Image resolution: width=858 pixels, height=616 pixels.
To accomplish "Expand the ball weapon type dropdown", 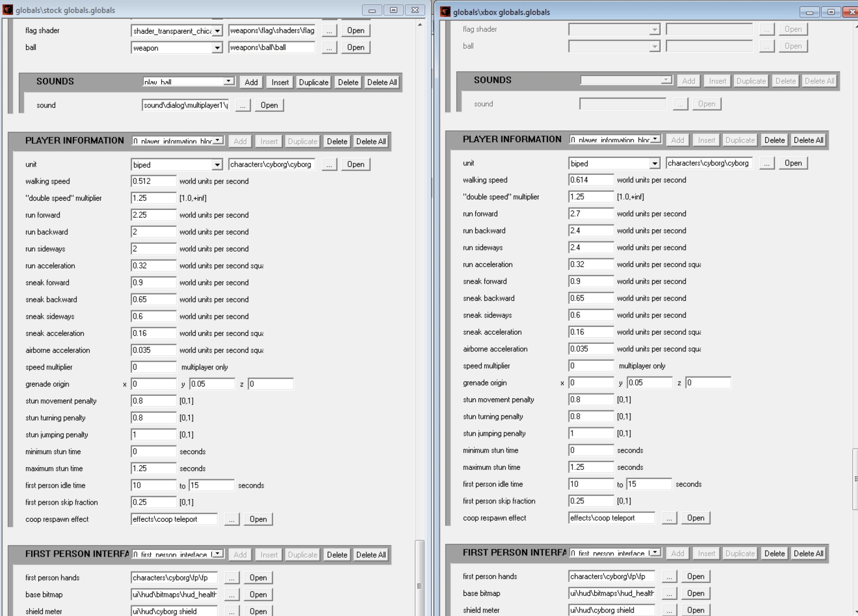I will (217, 48).
